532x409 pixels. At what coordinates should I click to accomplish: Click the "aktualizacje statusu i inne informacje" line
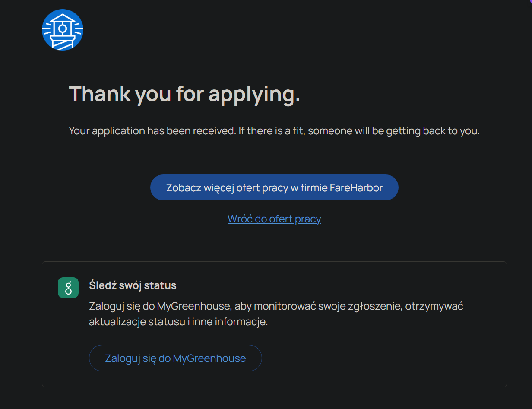[x=178, y=322]
